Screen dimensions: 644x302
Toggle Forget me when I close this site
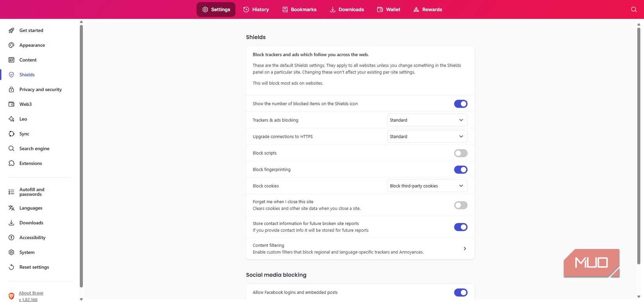pos(461,205)
